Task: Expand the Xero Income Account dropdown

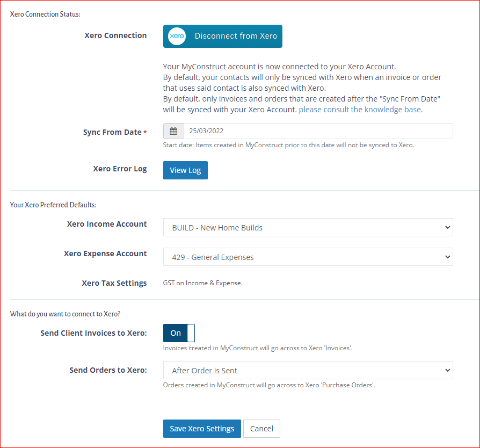Action: [x=308, y=227]
